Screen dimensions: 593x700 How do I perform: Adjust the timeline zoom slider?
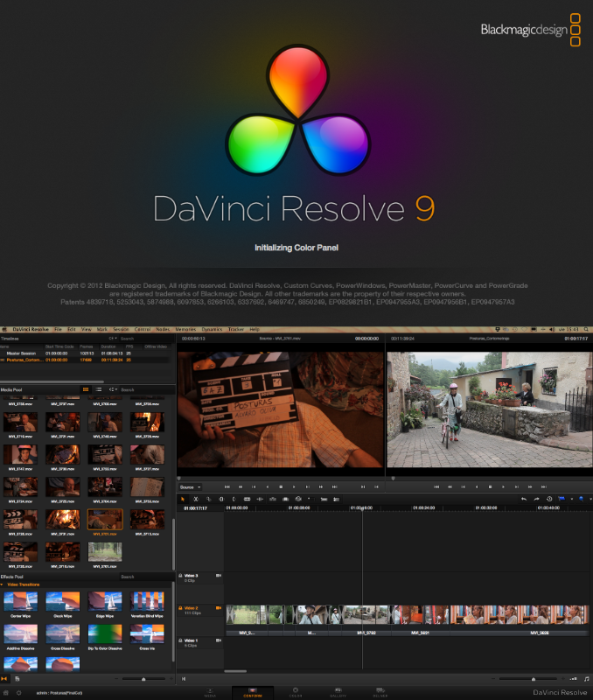(x=534, y=679)
